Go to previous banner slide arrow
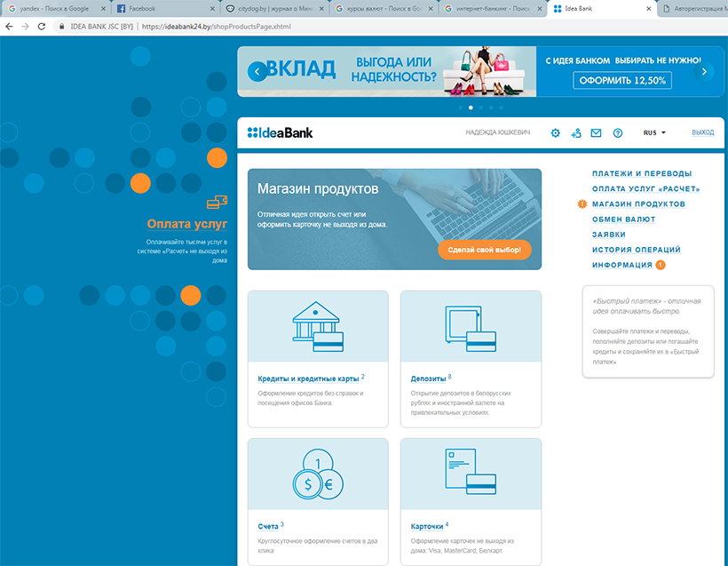Viewport: 728px width, 566px height. point(257,71)
